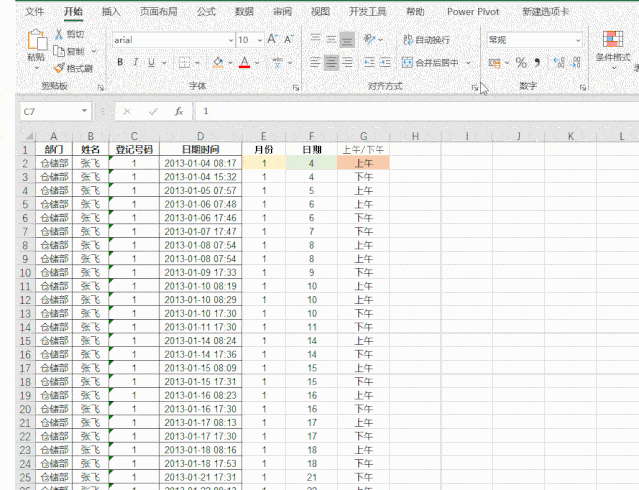Click the Format Painter (格式刷) icon
639x490 pixels.
58,69
